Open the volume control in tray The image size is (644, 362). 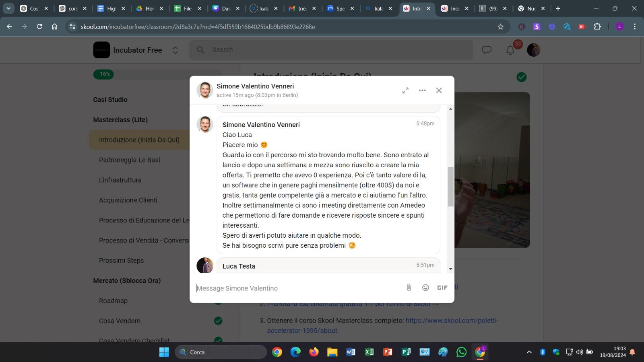click(580, 352)
